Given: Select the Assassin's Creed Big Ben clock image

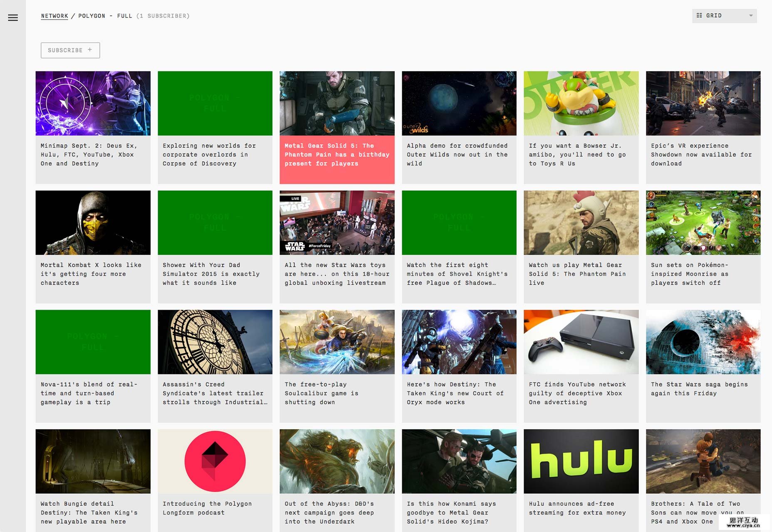Looking at the screenshot, I should [215, 342].
